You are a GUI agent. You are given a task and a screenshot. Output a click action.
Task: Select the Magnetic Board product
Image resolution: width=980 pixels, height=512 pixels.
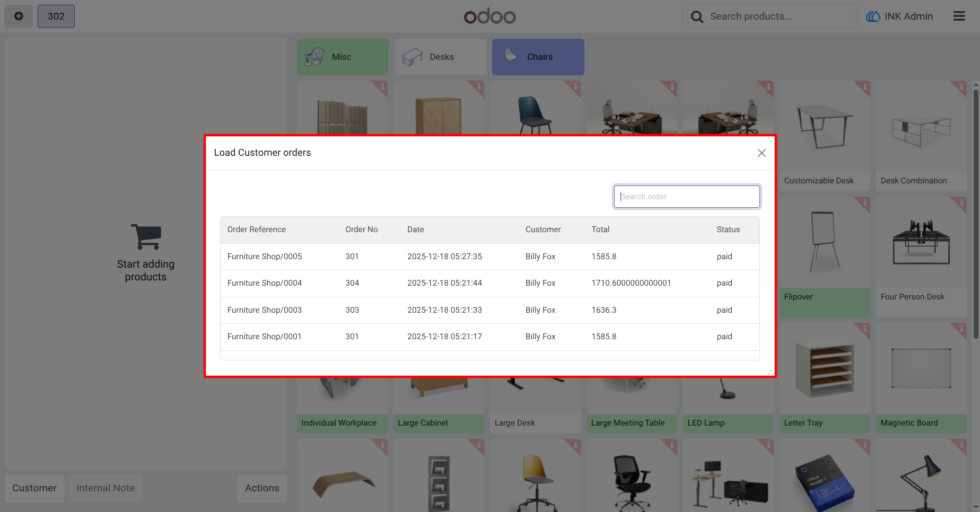pyautogui.click(x=921, y=378)
